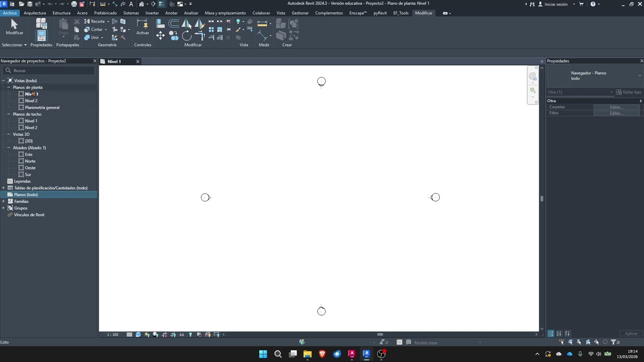
Task: Click Editar button for Carpetas
Action: tap(616, 107)
